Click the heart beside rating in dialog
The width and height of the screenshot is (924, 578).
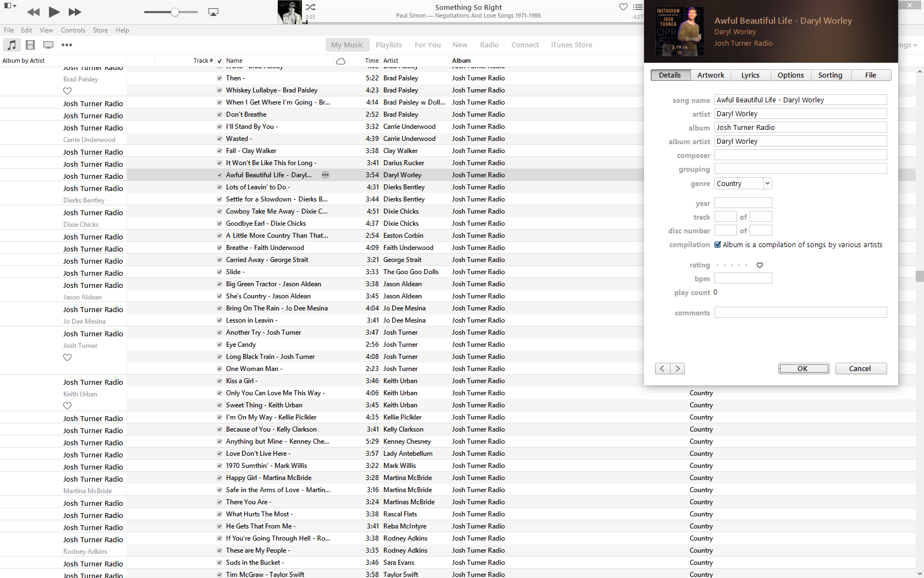760,265
